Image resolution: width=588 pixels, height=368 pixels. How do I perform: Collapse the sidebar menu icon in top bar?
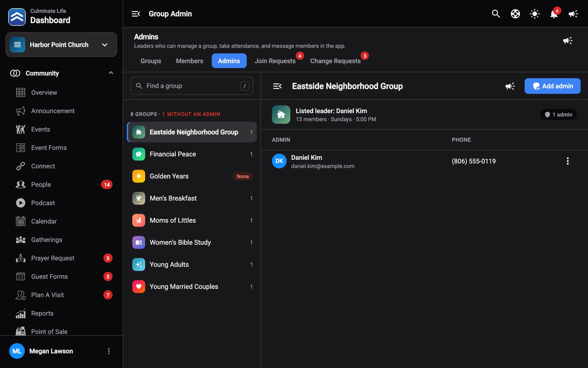click(x=136, y=14)
